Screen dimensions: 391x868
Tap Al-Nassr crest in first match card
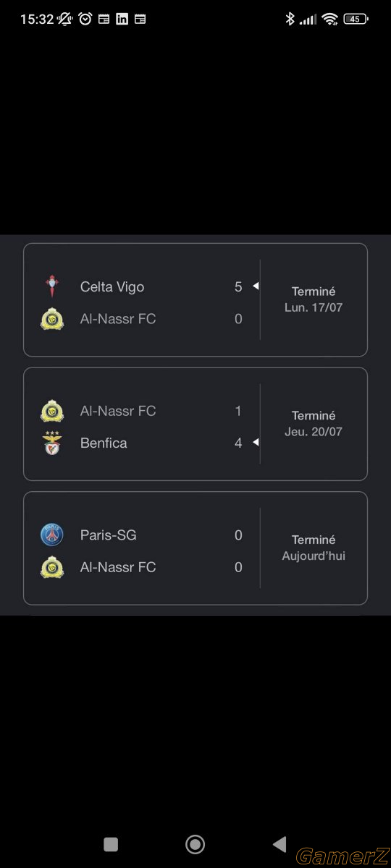tap(51, 319)
